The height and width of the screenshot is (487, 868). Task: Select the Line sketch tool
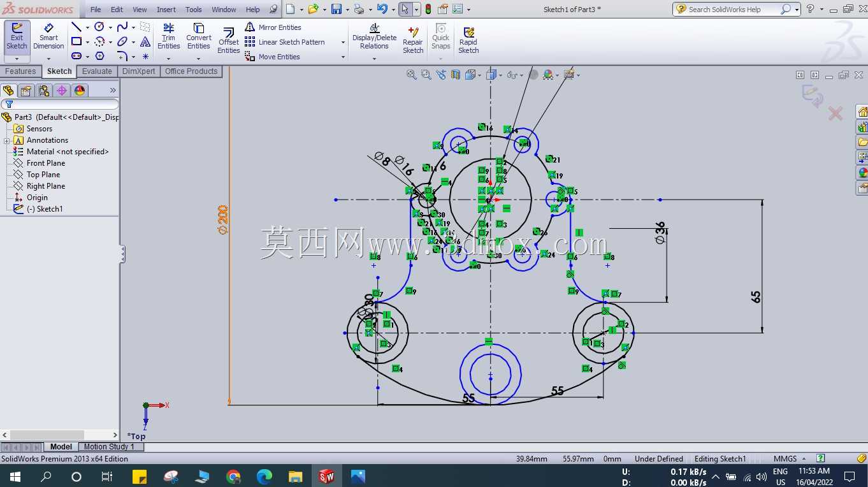coord(76,27)
